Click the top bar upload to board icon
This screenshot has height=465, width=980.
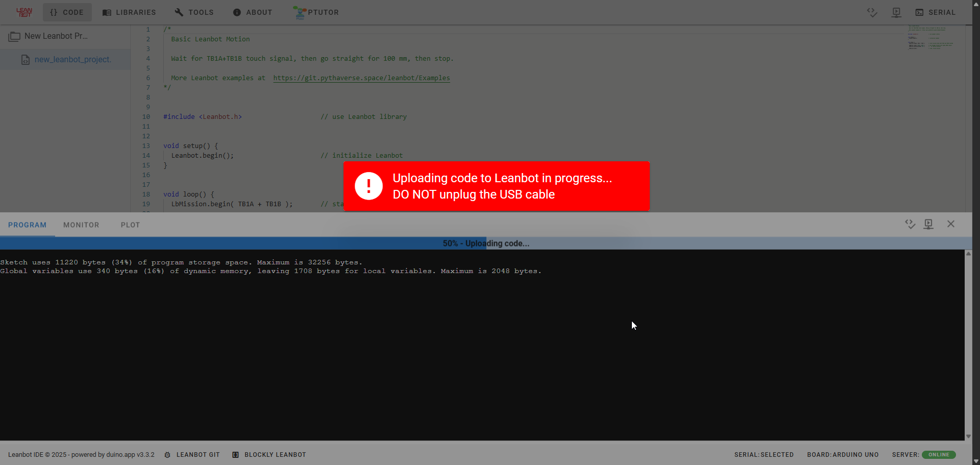click(x=896, y=12)
